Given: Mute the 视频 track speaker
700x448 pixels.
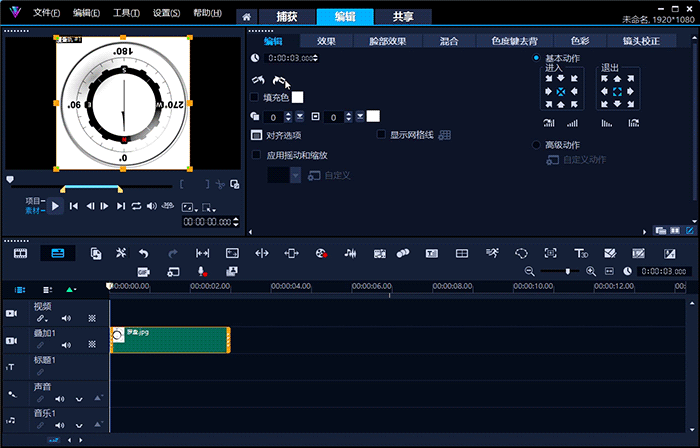Looking at the screenshot, I should pos(66,318).
